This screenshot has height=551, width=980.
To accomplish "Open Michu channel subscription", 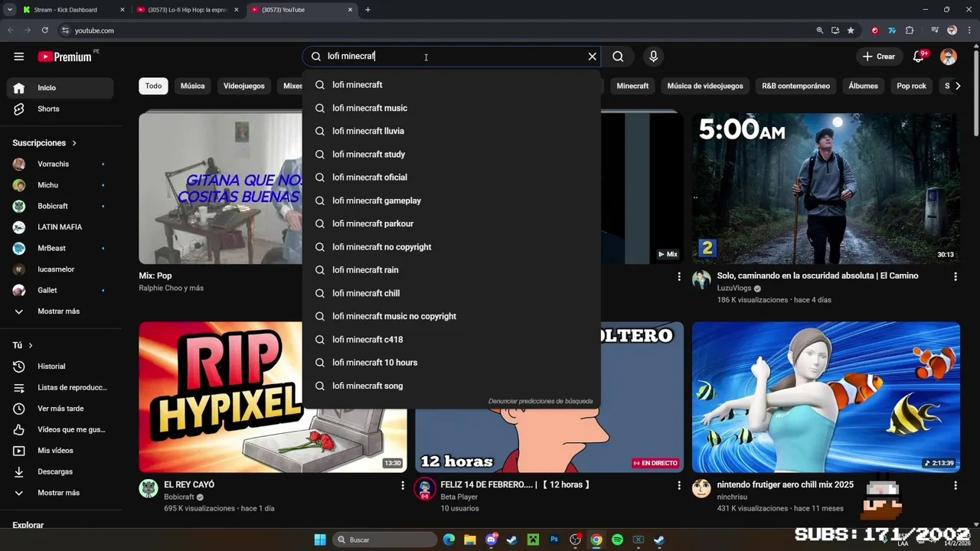I will pos(60,185).
